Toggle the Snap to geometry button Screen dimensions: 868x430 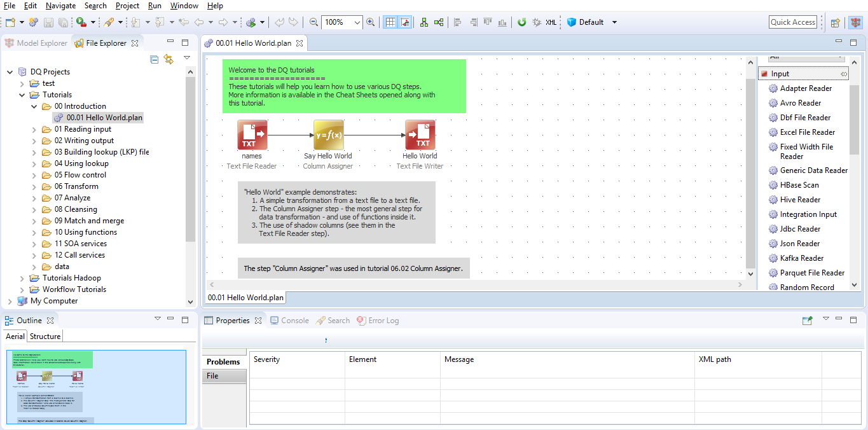tap(405, 22)
